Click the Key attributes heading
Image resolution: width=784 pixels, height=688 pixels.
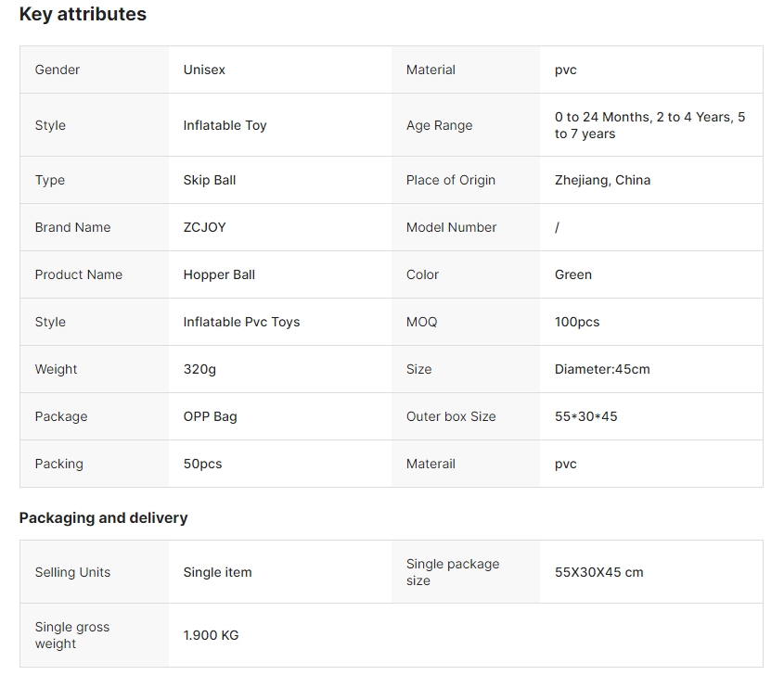[x=83, y=15]
